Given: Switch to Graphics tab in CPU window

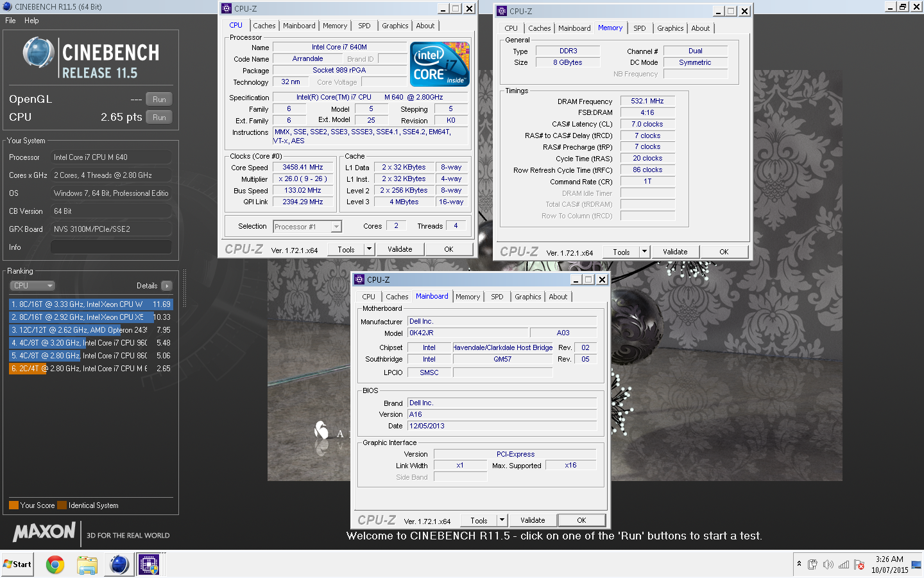Looking at the screenshot, I should click(x=395, y=26).
